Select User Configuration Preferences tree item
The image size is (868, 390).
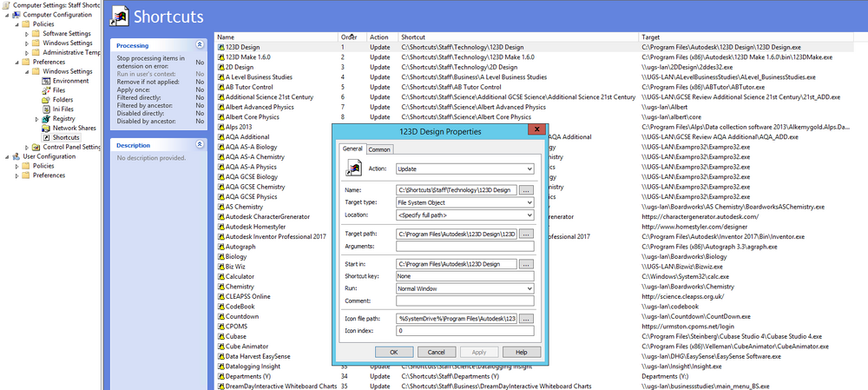[x=49, y=175]
